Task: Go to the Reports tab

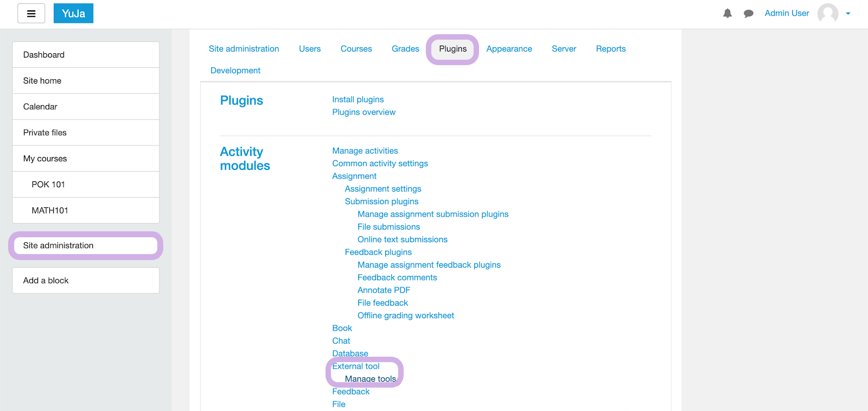Action: coord(610,49)
